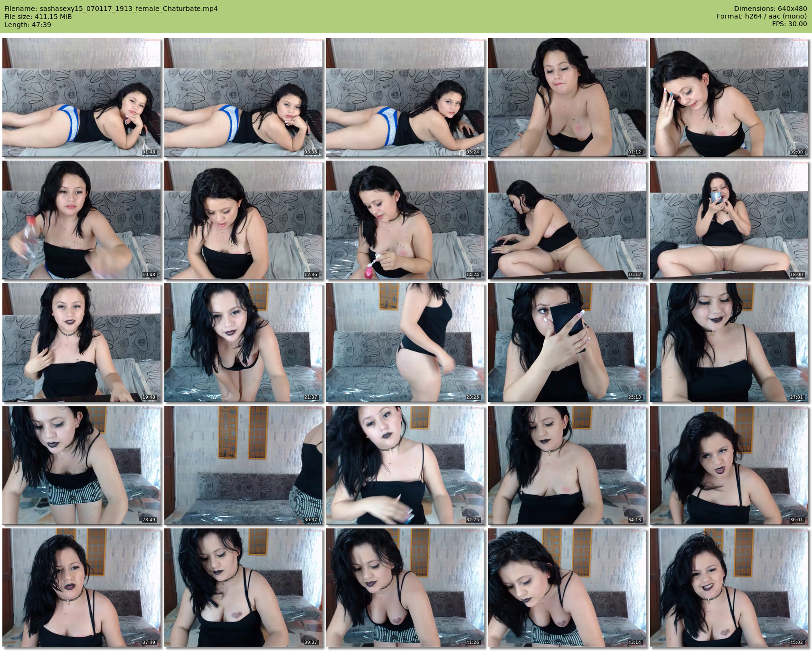This screenshot has height=651, width=812.
Task: Click the Length 47:39 label
Action: click(x=28, y=25)
